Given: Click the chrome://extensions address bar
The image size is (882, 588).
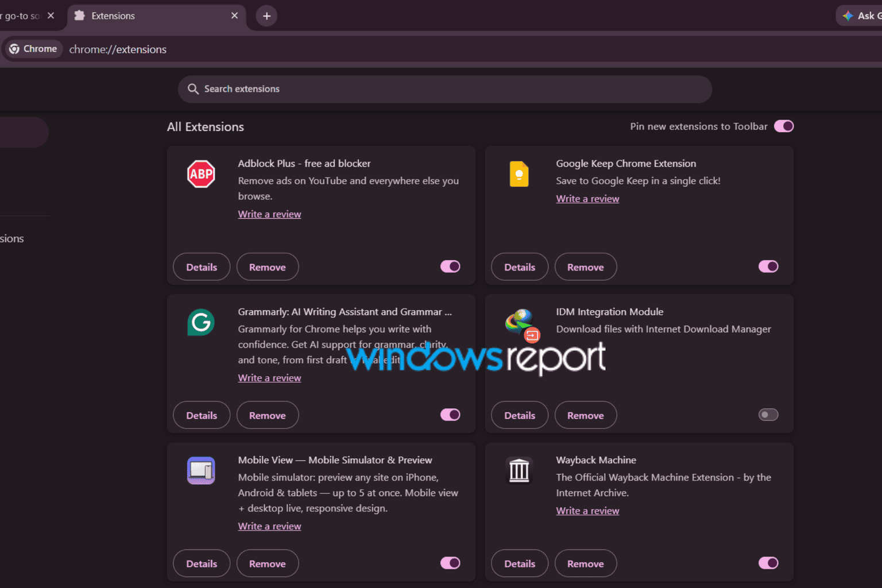Looking at the screenshot, I should (442, 49).
